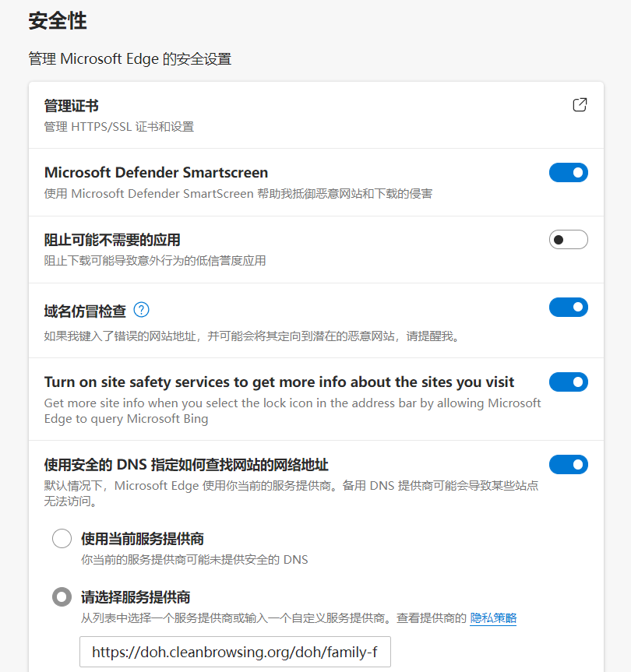Click the 阻止可能不需要的应用 title text
Viewport: 631px width, 672px height.
pyautogui.click(x=112, y=240)
